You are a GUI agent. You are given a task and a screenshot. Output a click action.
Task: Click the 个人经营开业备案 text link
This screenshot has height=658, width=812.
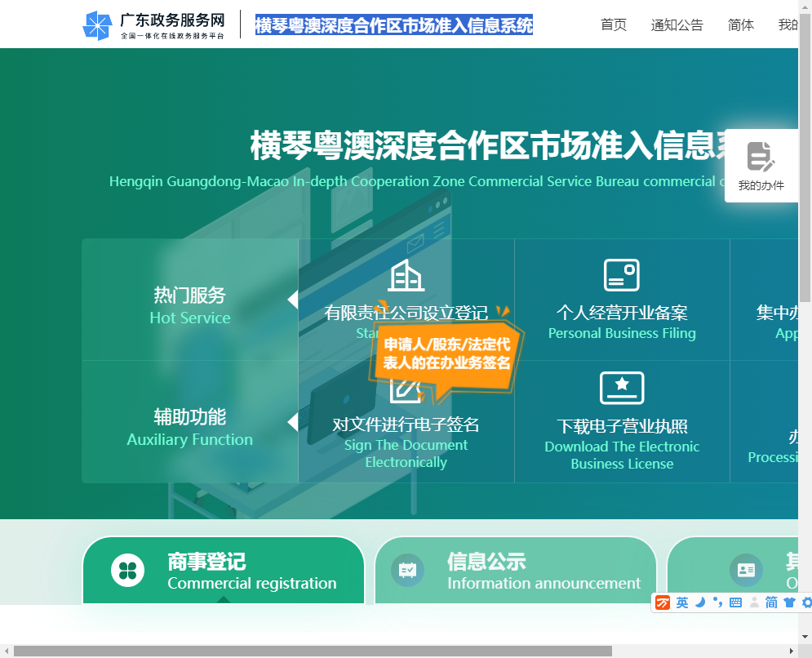pyautogui.click(x=622, y=311)
